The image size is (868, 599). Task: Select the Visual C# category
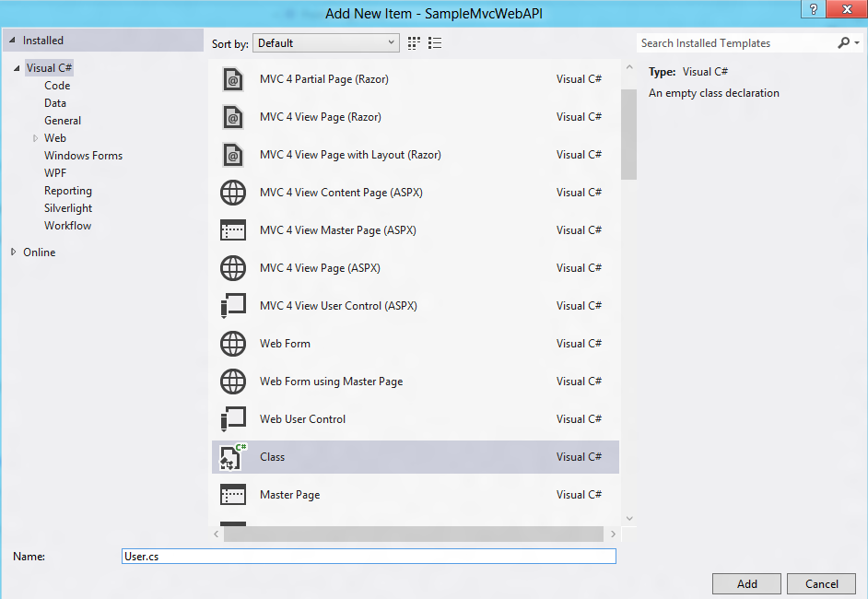pyautogui.click(x=49, y=68)
